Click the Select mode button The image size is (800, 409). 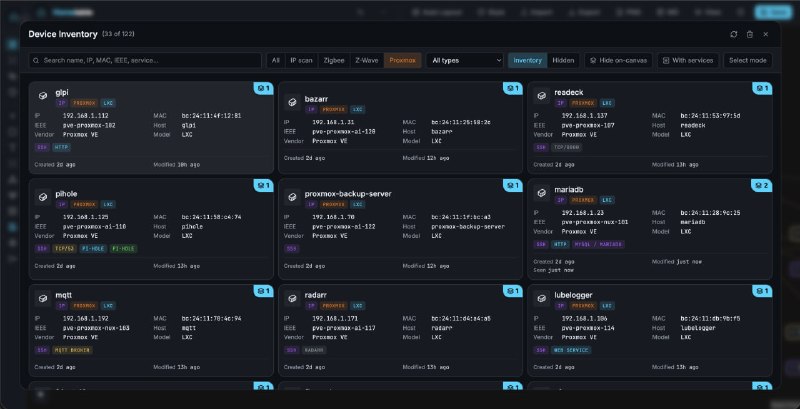747,60
